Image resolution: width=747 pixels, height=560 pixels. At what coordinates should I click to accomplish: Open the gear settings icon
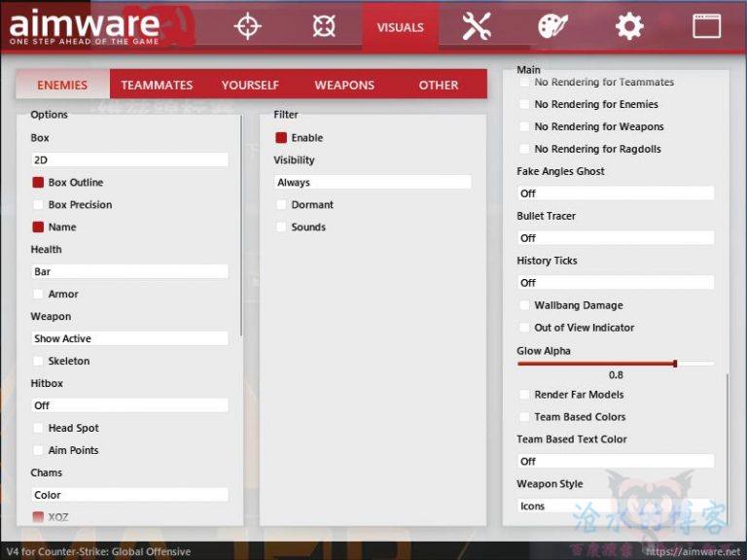pos(629,26)
